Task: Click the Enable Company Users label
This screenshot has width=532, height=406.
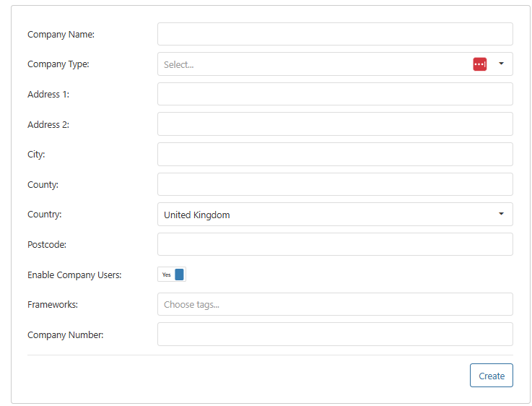Action: click(74, 275)
